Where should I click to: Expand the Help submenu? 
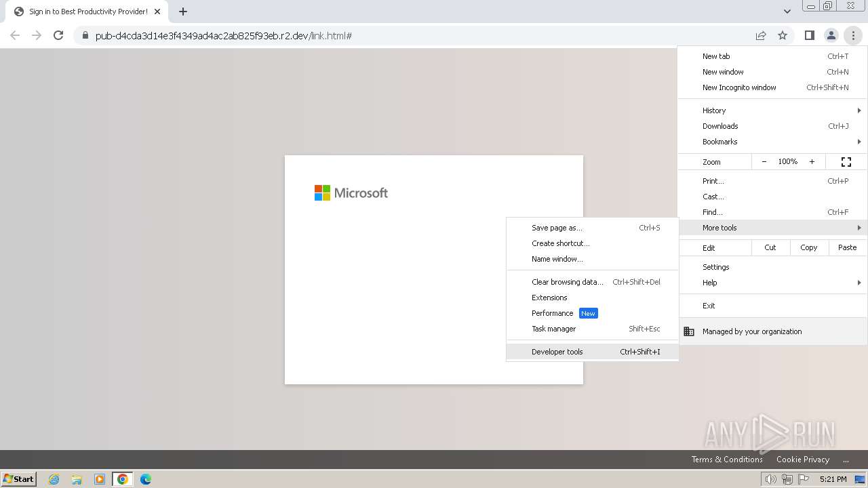(773, 283)
